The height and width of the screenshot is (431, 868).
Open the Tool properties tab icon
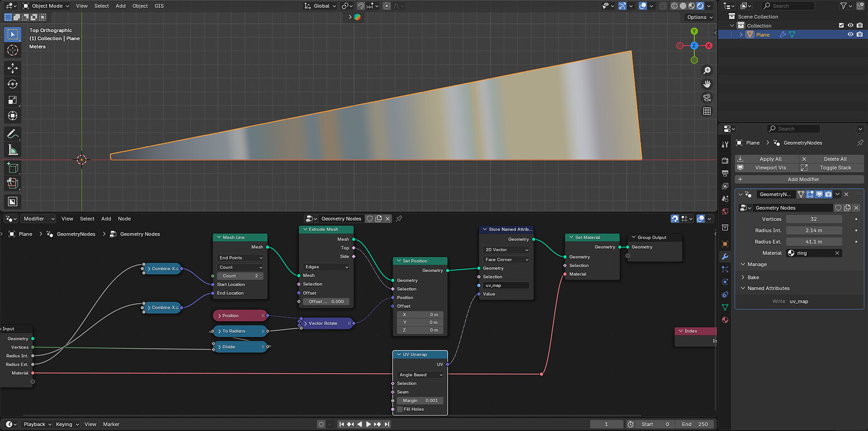725,143
